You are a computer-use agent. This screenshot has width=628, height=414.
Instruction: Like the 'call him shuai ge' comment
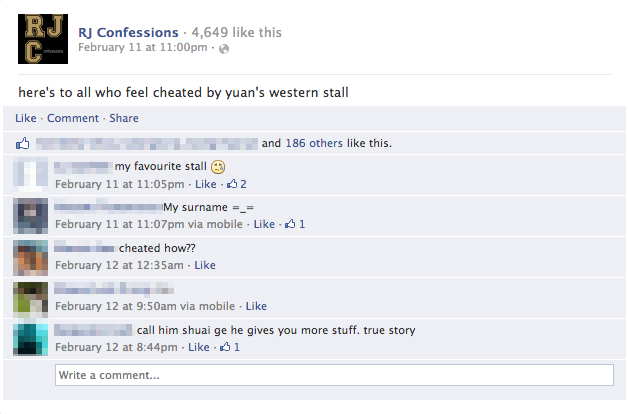199,347
